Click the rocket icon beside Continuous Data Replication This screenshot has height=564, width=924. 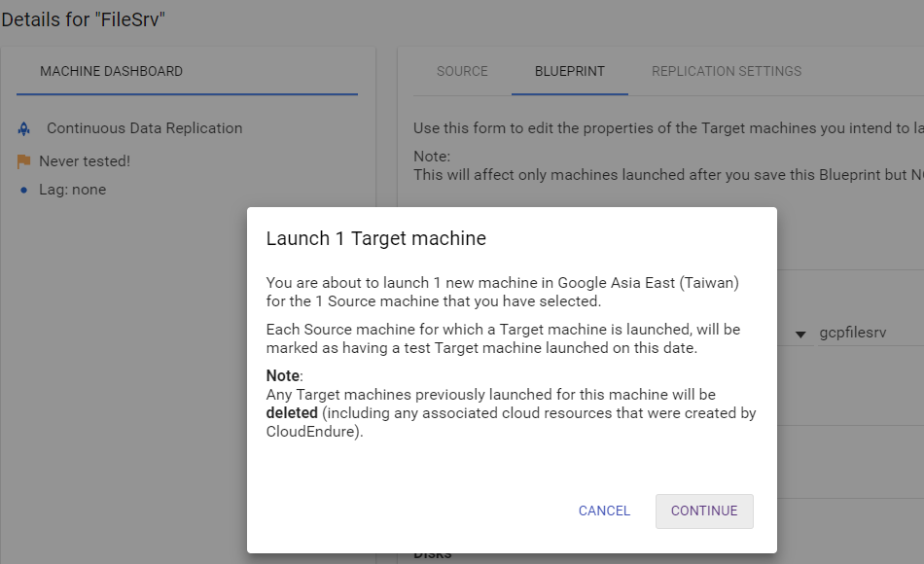[x=23, y=128]
